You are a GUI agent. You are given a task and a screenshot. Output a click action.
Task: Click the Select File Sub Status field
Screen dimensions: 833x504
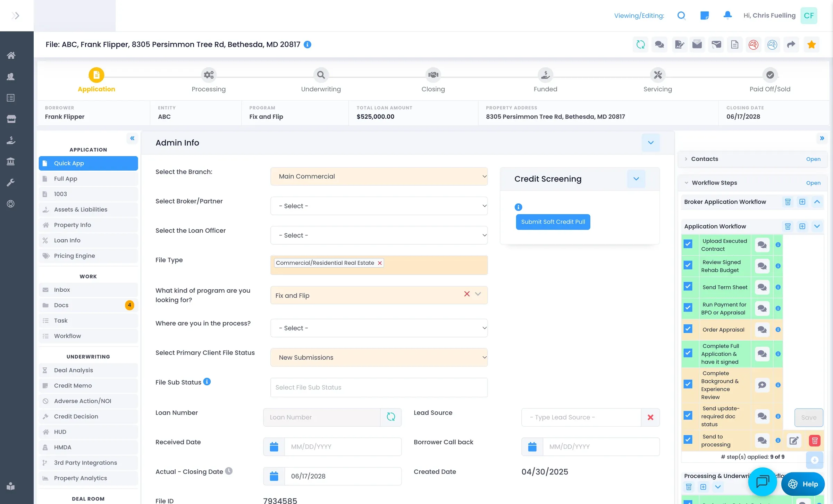379,387
